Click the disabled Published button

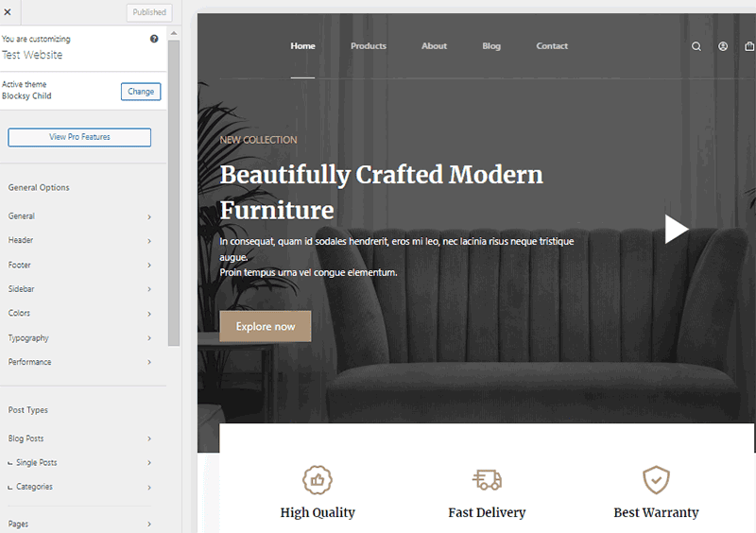point(149,12)
